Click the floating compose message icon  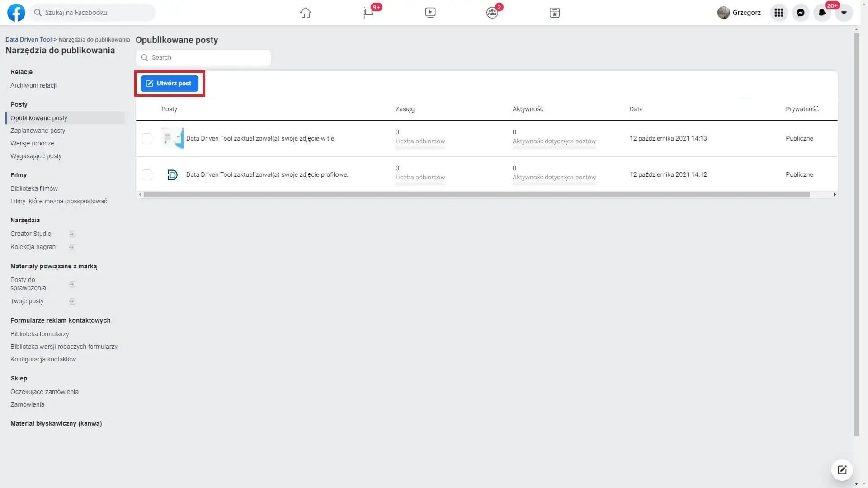[842, 470]
